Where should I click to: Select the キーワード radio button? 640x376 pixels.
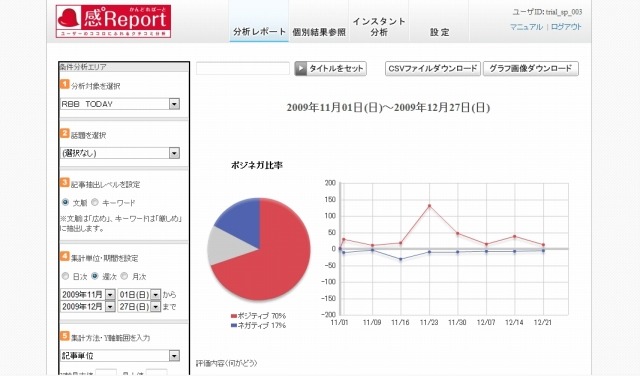click(x=95, y=202)
